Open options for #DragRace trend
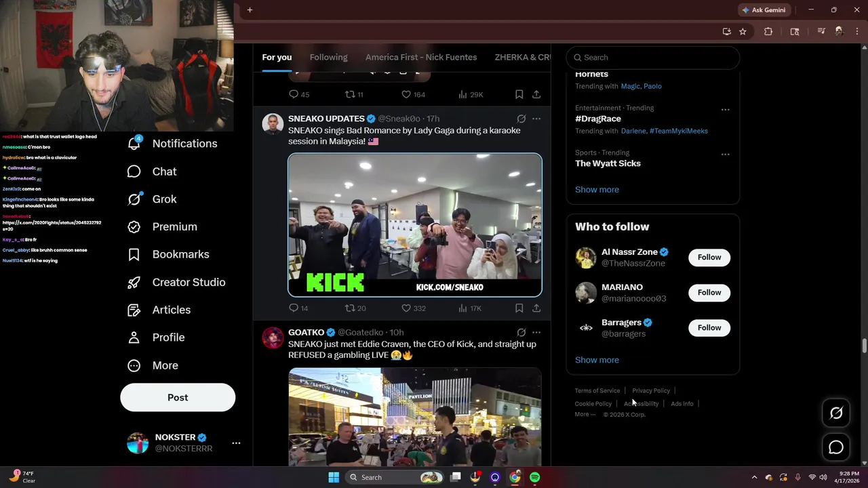868x488 pixels. (x=725, y=109)
